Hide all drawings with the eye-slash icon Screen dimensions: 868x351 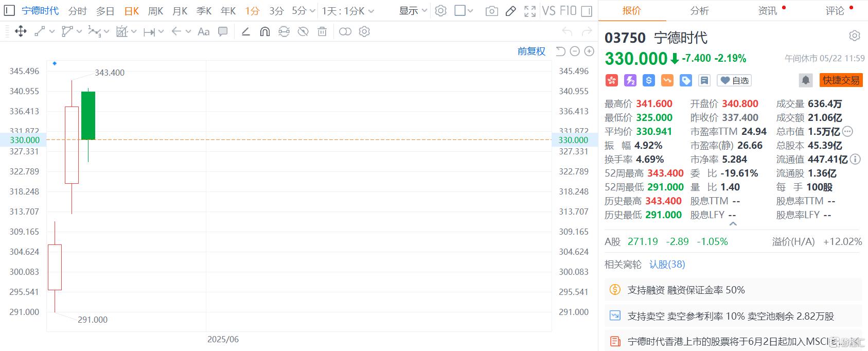pyautogui.click(x=303, y=32)
